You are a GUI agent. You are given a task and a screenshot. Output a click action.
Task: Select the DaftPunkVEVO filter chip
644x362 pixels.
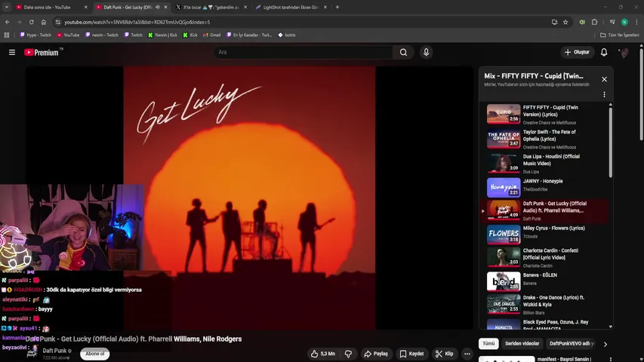pos(572,344)
